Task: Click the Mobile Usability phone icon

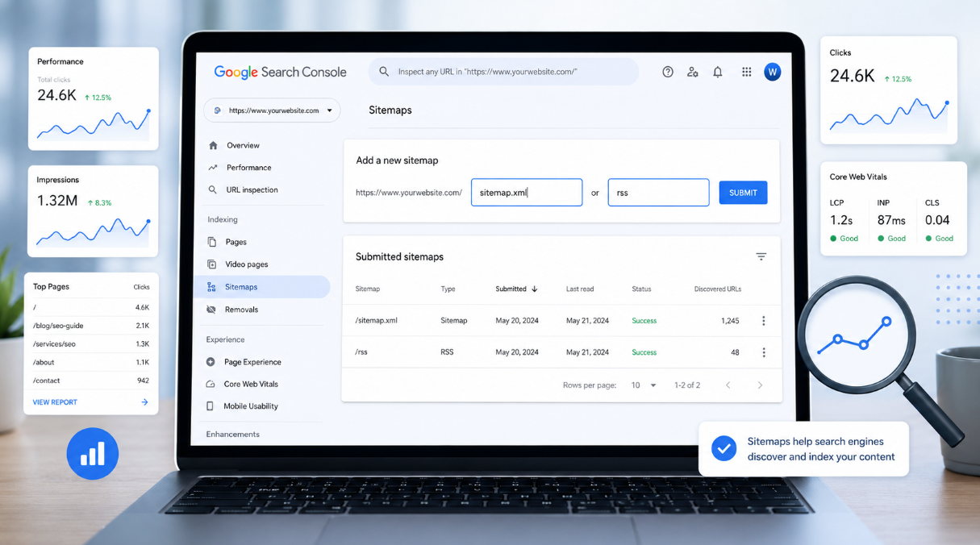Action: pos(210,406)
